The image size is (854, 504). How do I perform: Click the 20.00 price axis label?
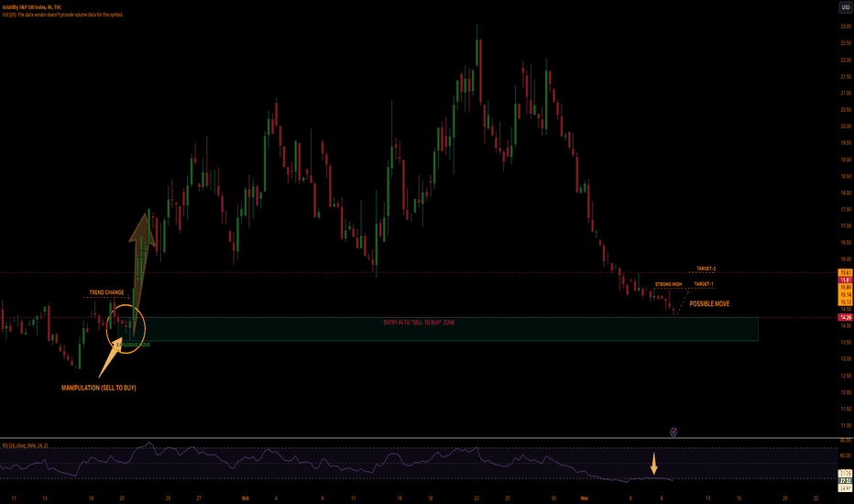(846, 126)
